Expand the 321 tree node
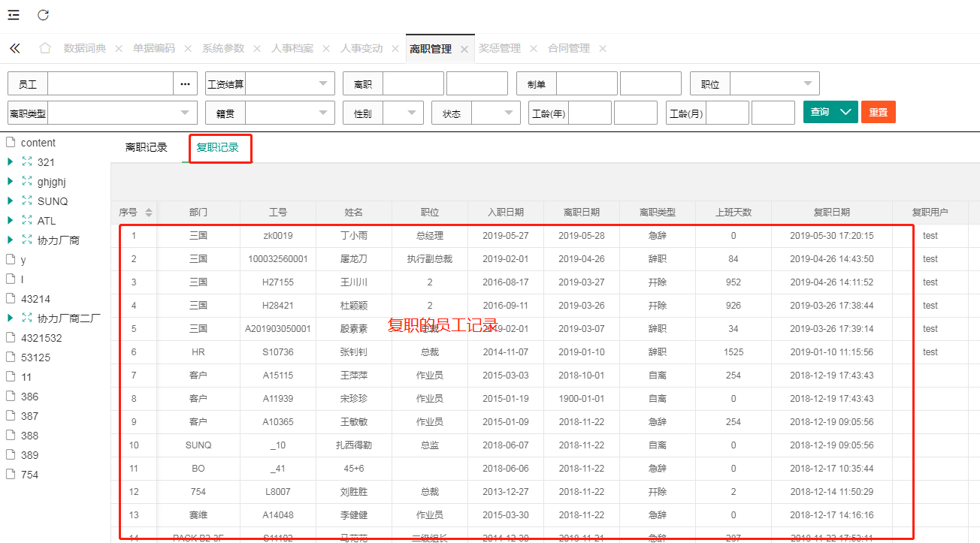This screenshot has height=543, width=980. click(11, 162)
